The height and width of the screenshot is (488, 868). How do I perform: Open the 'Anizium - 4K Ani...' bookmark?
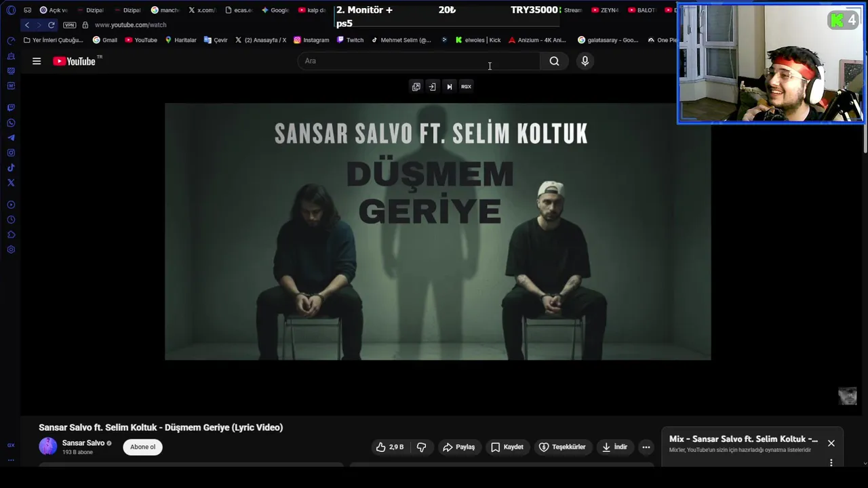click(537, 40)
